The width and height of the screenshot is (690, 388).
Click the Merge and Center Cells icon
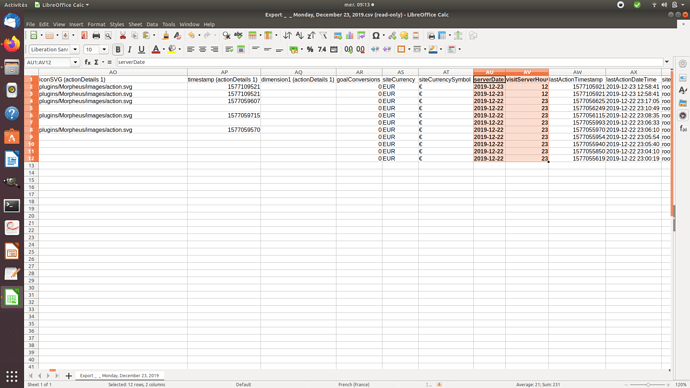point(241,49)
